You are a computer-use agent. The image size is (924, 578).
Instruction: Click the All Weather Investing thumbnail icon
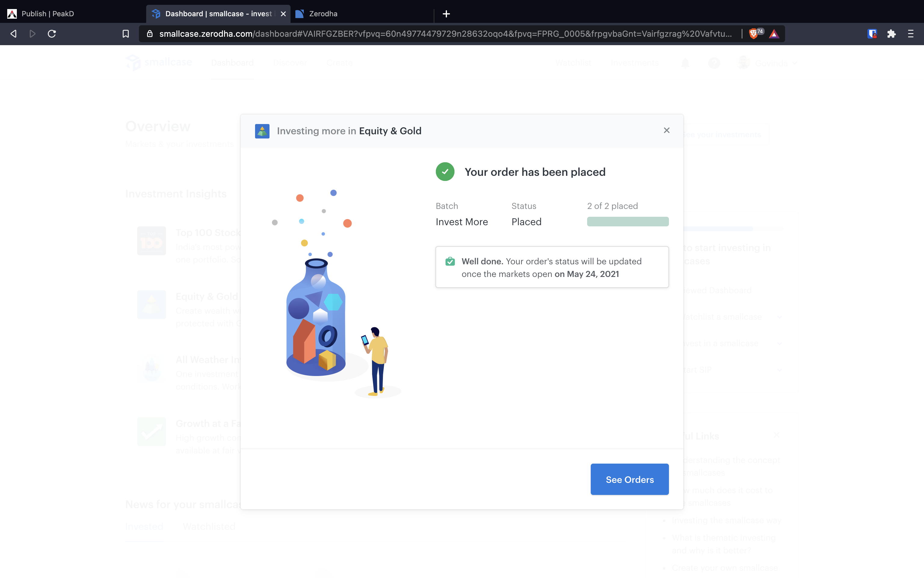[152, 368]
